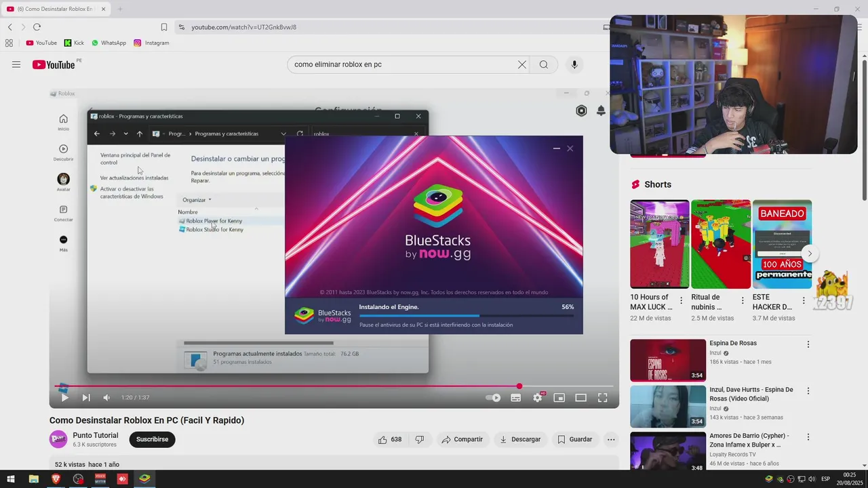Click the Descargar download button
The width and height of the screenshot is (868, 488).
(521, 439)
